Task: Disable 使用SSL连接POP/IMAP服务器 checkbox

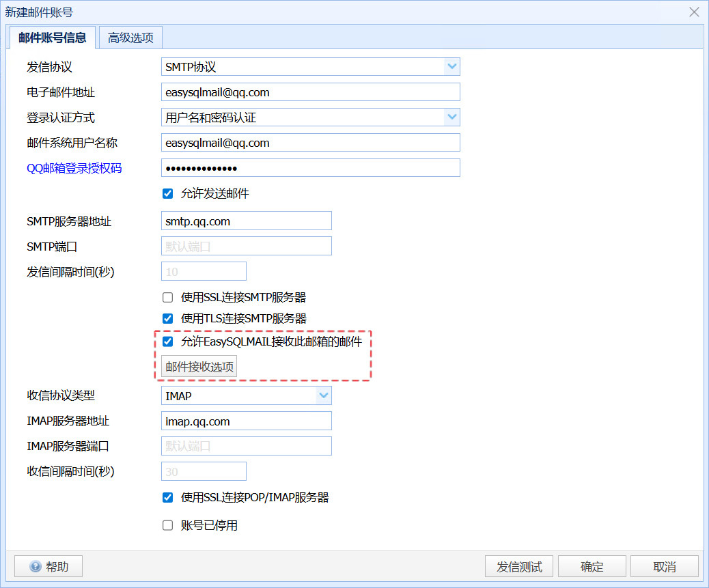Action: tap(167, 497)
